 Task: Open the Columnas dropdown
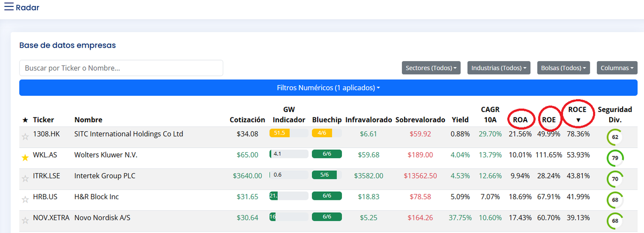pos(617,68)
